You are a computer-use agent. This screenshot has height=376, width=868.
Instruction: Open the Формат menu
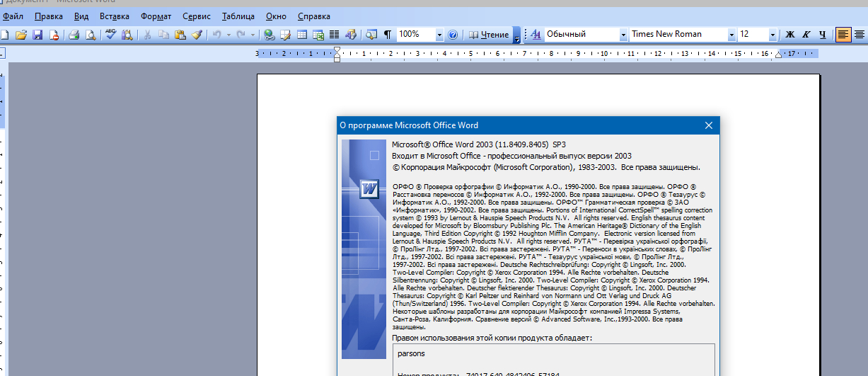(156, 16)
